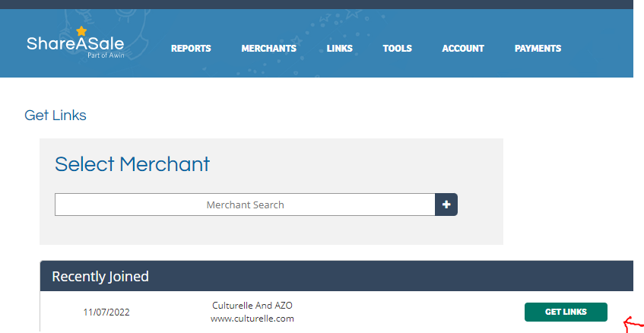Click the ShareASale logo

pos(75,43)
